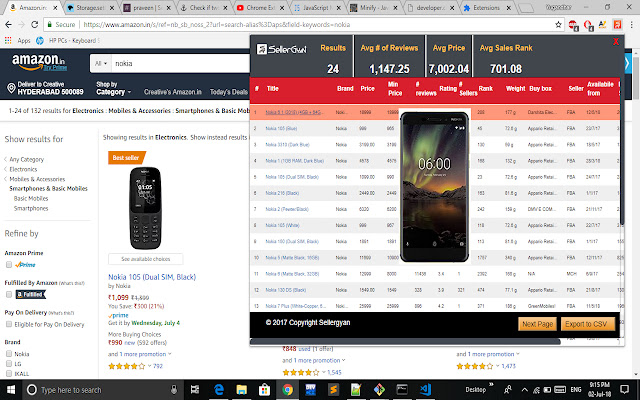The width and height of the screenshot is (640, 400).
Task: Click the Deliver to Creative location pin
Action: [x=11, y=88]
